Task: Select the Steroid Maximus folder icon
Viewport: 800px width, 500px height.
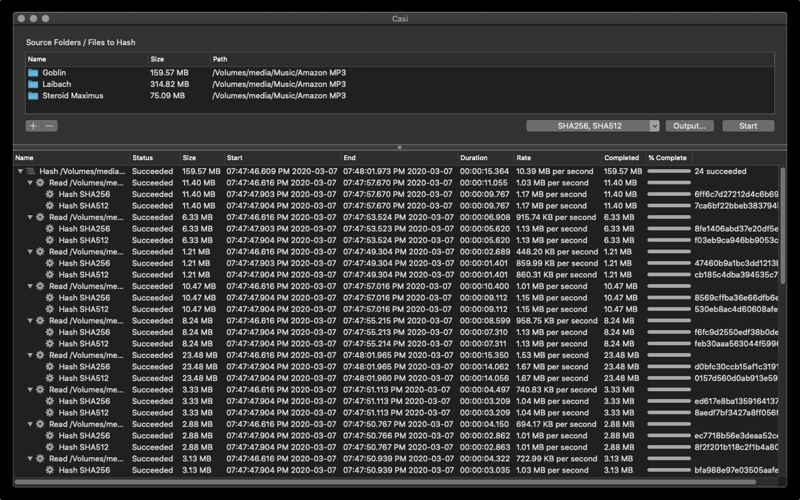Action: click(x=33, y=96)
